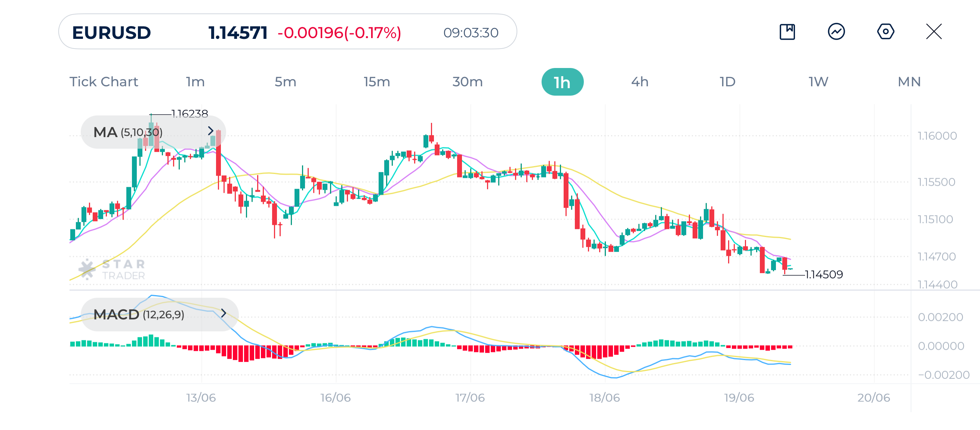Choose the 1W weekly timeframe
The height and width of the screenshot is (430, 980).
[818, 82]
